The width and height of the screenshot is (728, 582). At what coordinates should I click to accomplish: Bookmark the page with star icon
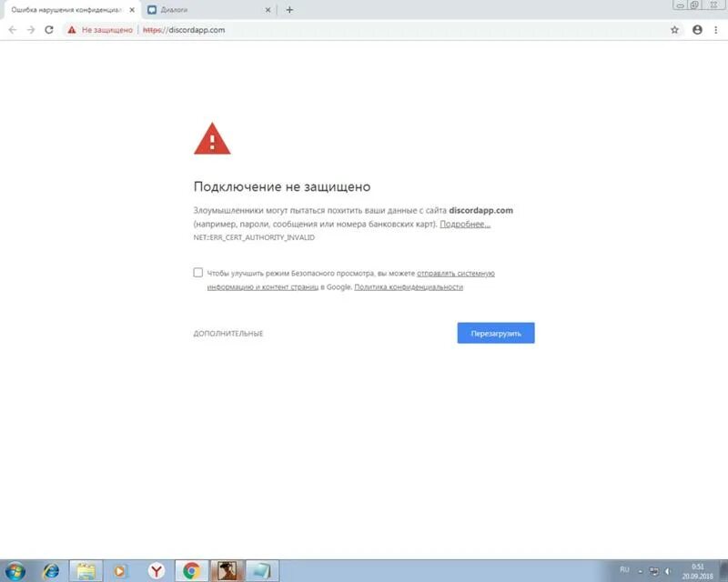coord(674,30)
